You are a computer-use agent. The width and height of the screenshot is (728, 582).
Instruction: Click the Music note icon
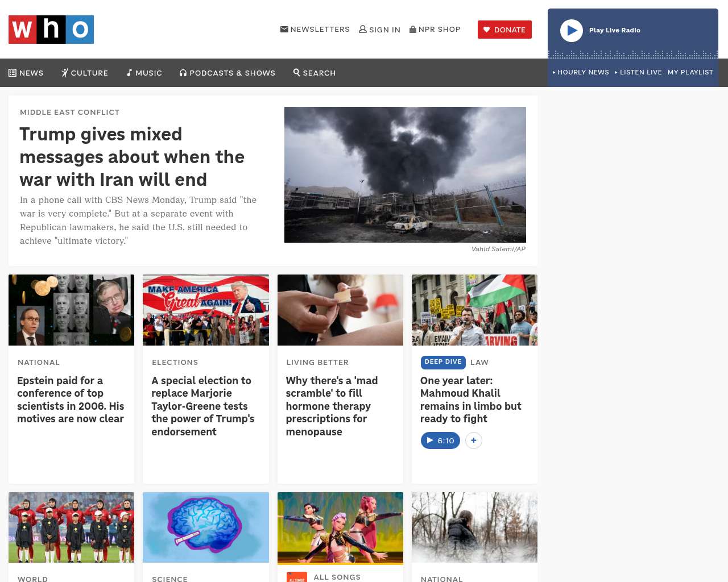[x=129, y=73]
